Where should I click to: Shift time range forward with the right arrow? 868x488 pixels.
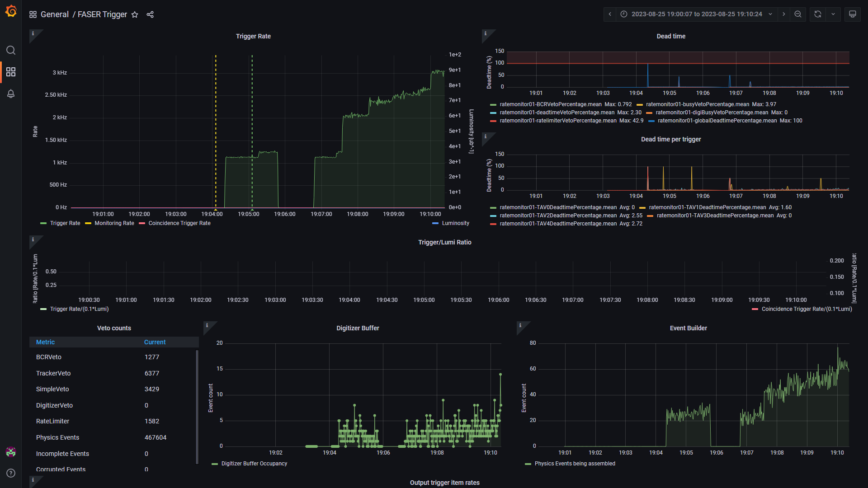tap(783, 14)
